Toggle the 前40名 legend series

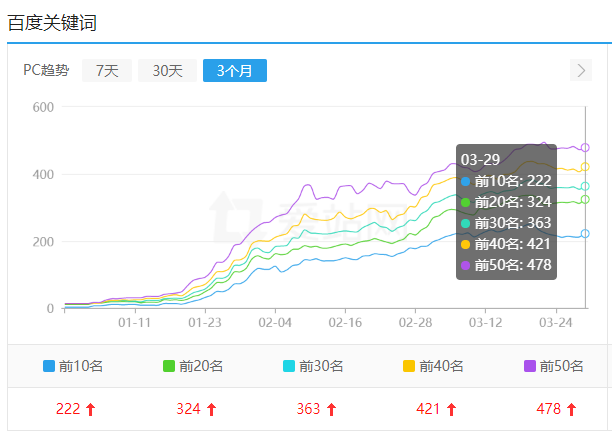(433, 366)
